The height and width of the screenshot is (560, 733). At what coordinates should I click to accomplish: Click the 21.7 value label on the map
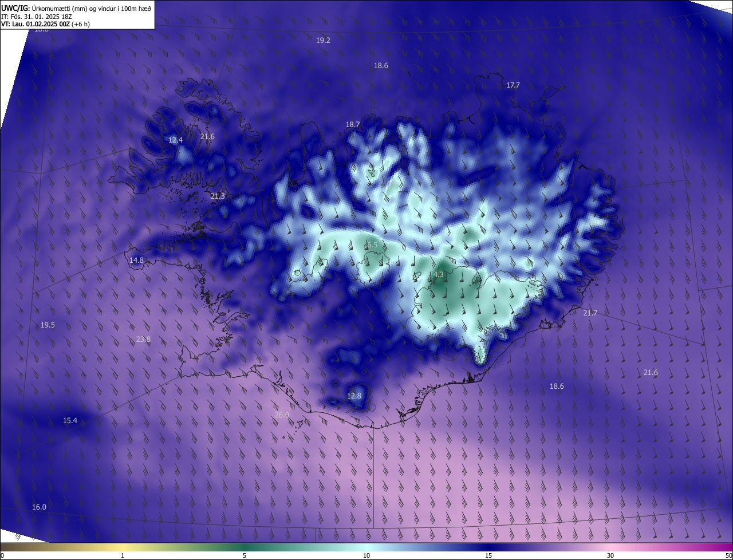(590, 313)
